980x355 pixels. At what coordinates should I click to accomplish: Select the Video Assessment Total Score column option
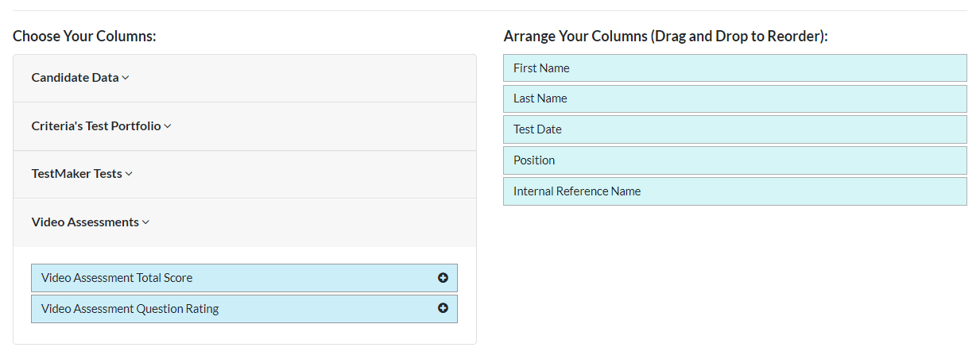[x=244, y=278]
